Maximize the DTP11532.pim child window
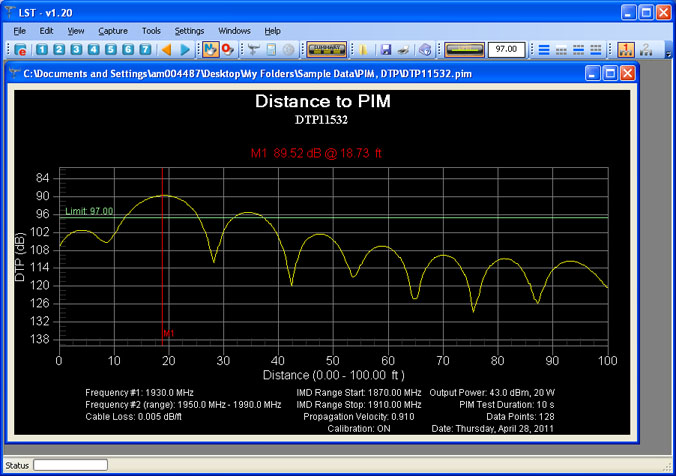Screen dimensions: 676x476 point(610,74)
